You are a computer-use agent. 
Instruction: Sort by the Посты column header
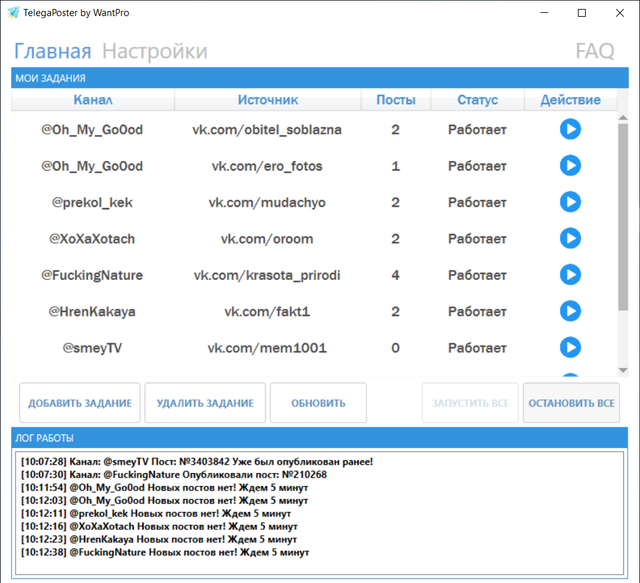click(396, 100)
